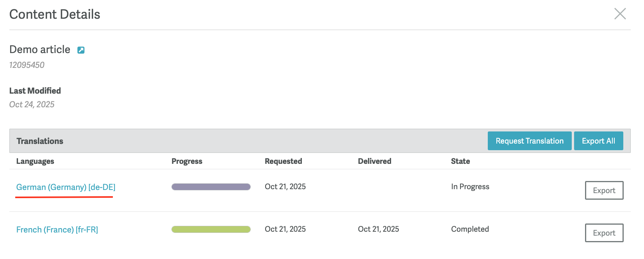Click the In Progress state text
Image resolution: width=644 pixels, height=259 pixels.
[x=470, y=186]
